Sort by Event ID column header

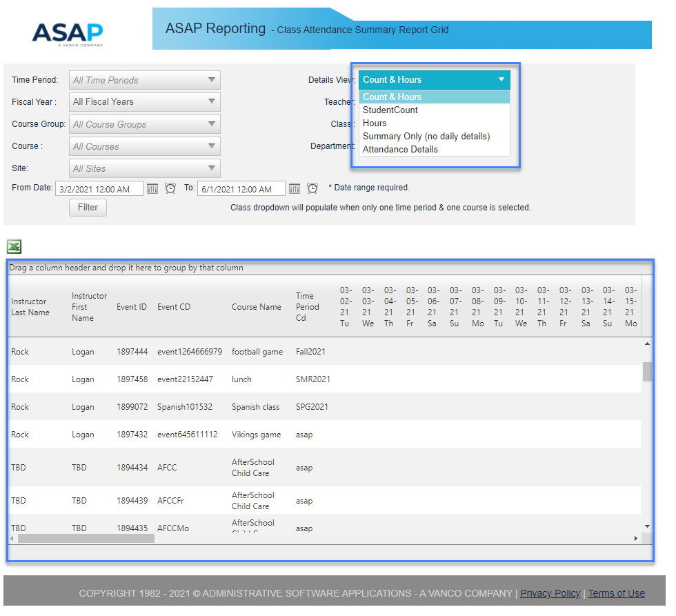132,307
